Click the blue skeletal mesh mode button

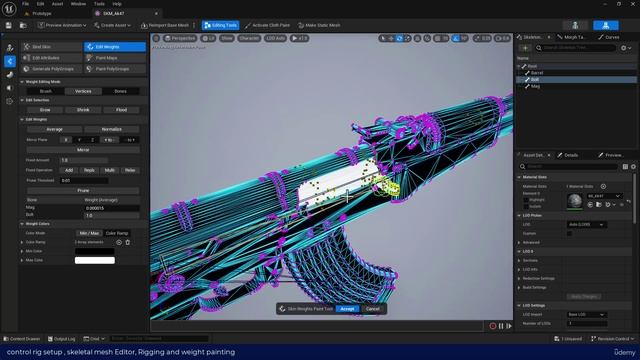point(606,25)
